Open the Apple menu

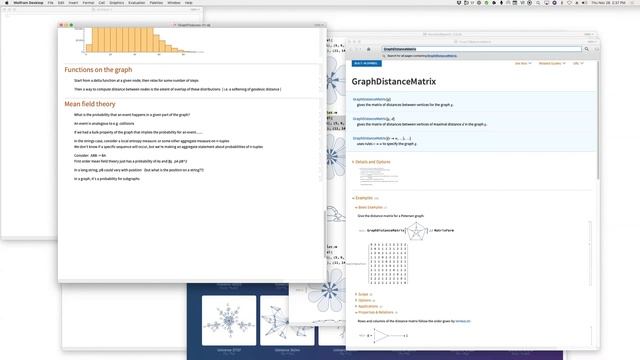point(7,2)
